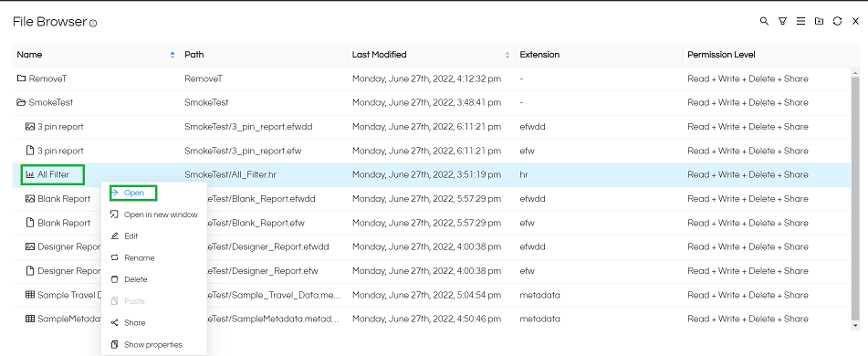Select the All Filter report row
This screenshot has height=356, width=868.
point(432,175)
